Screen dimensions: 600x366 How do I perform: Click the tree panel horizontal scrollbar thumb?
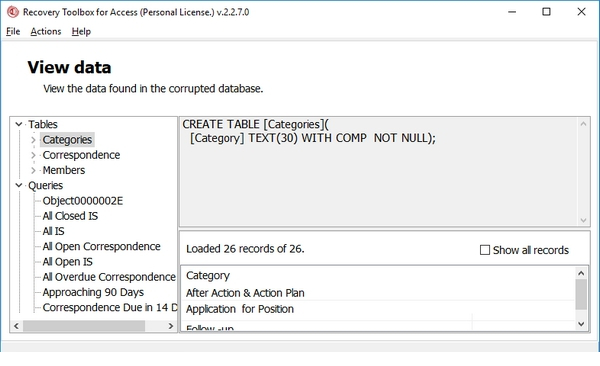pyautogui.click(x=84, y=326)
